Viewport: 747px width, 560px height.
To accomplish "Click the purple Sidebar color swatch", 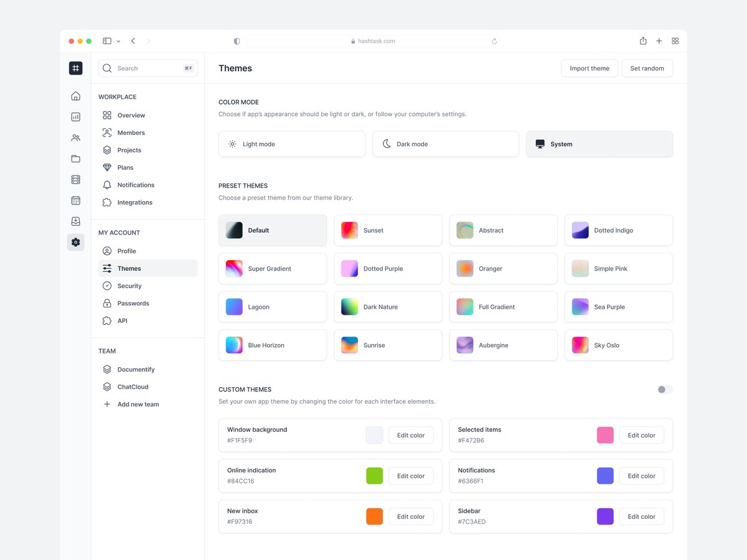I will (x=605, y=516).
